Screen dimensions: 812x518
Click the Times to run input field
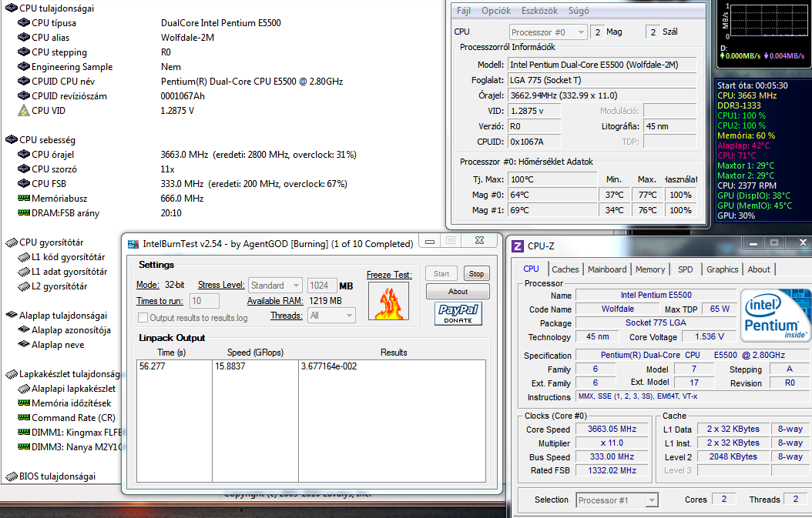pyautogui.click(x=204, y=301)
